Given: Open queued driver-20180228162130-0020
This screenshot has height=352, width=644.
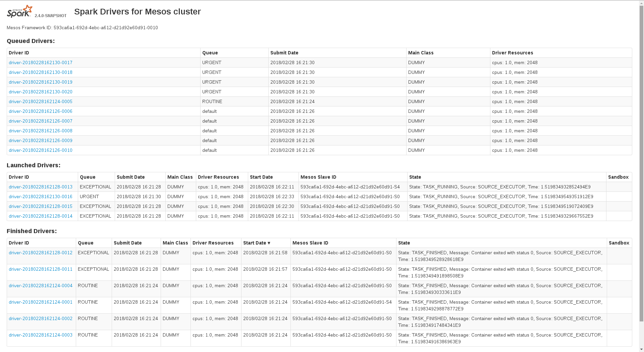Looking at the screenshot, I should [41, 92].
